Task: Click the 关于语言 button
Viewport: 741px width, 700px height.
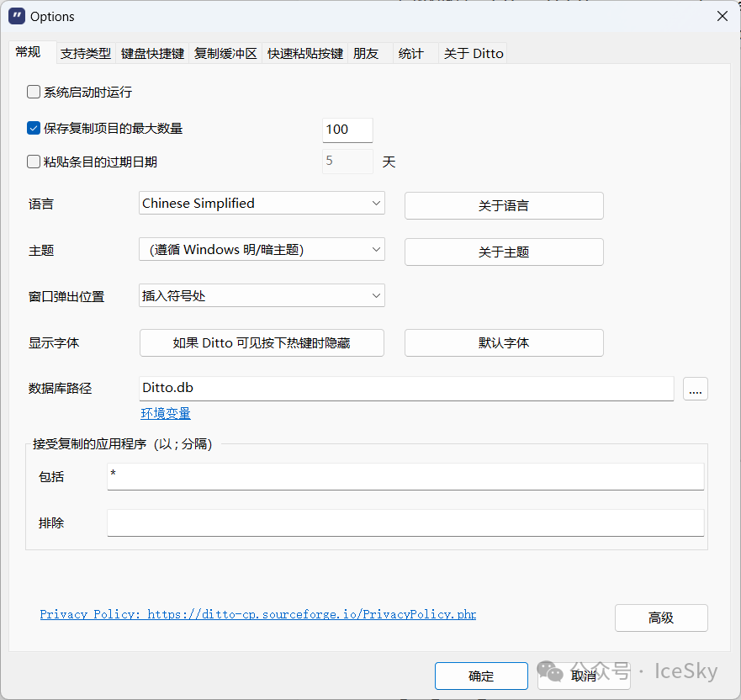Action: [504, 205]
